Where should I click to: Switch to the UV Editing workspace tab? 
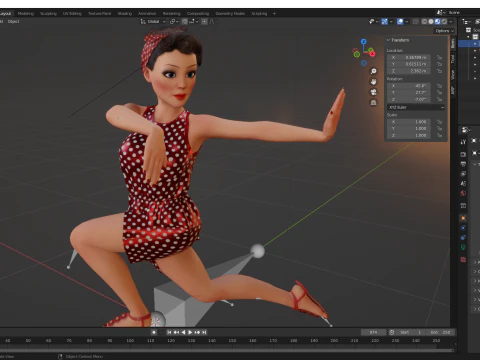tap(72, 14)
